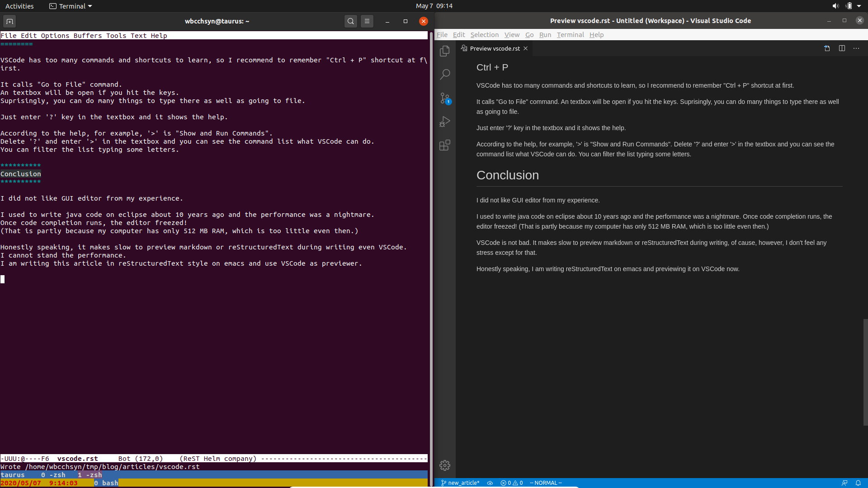Open the VS Code Edit menu
Screen dimensions: 868x488
coord(459,35)
